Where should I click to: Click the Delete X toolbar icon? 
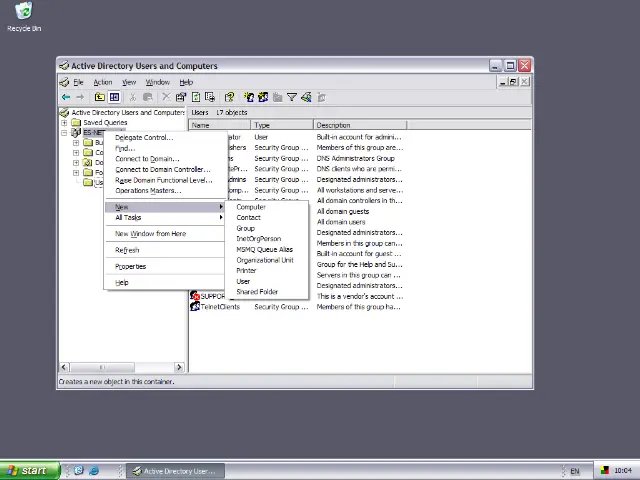click(166, 97)
